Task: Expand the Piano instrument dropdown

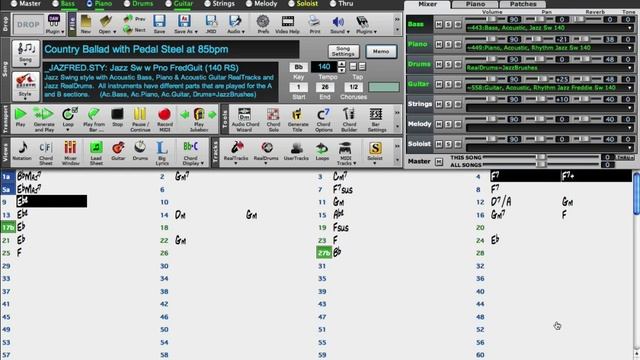Action: 631,48
